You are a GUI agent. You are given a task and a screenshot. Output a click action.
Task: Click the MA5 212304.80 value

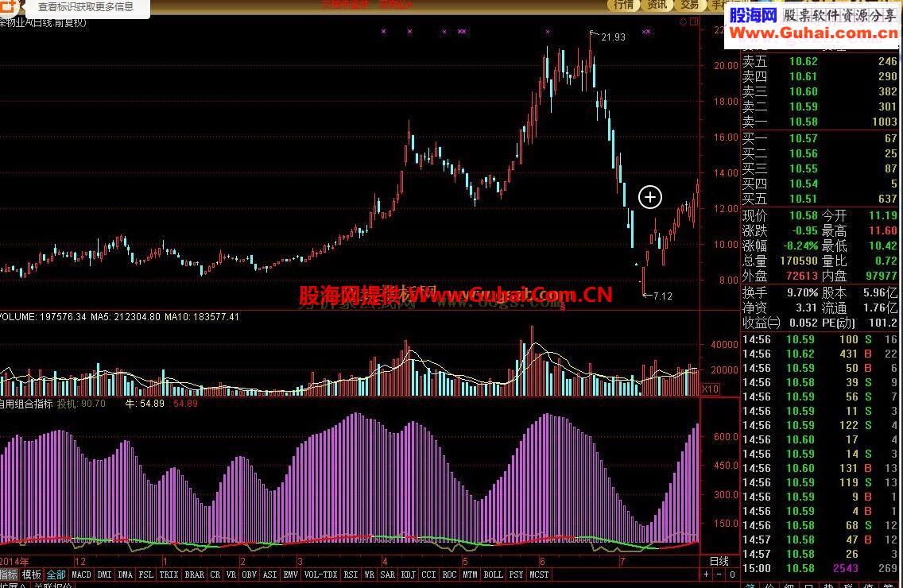coord(126,317)
